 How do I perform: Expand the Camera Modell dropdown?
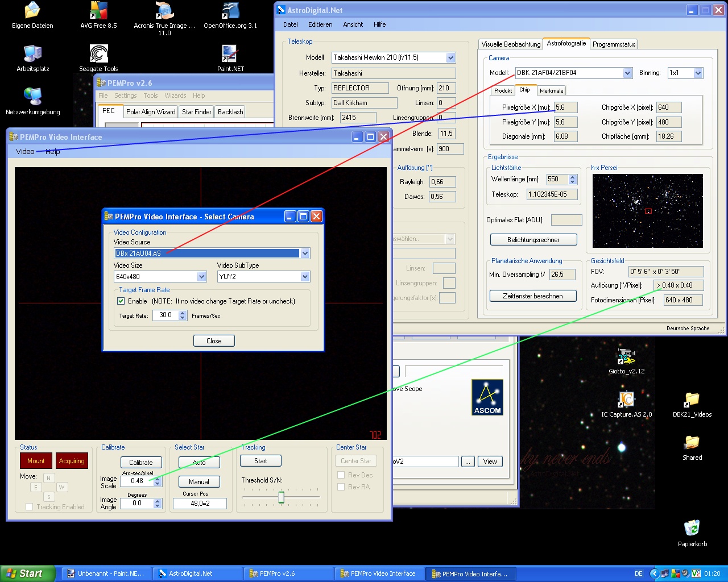pos(627,73)
